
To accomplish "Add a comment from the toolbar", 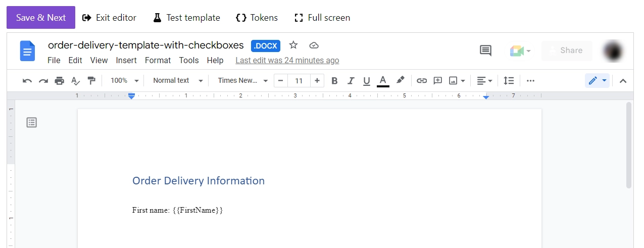I will [437, 81].
